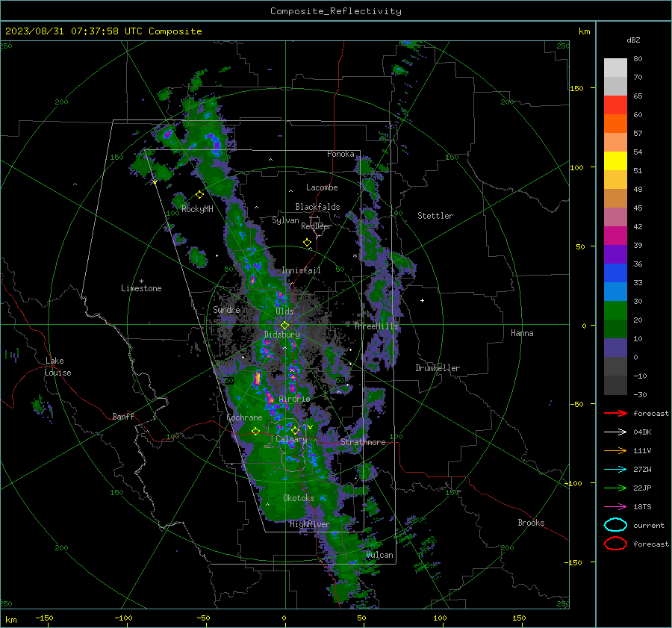Click the Lacombe town label
672x628 pixels.
pyautogui.click(x=322, y=187)
